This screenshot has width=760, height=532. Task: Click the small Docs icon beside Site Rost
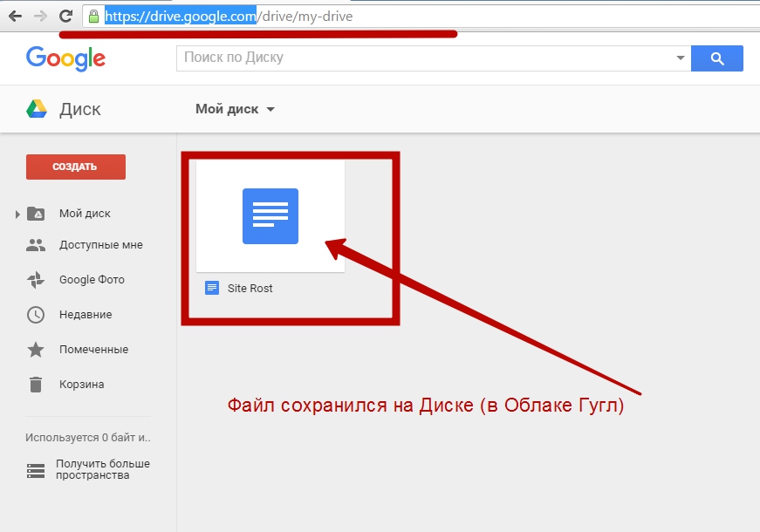click(212, 288)
